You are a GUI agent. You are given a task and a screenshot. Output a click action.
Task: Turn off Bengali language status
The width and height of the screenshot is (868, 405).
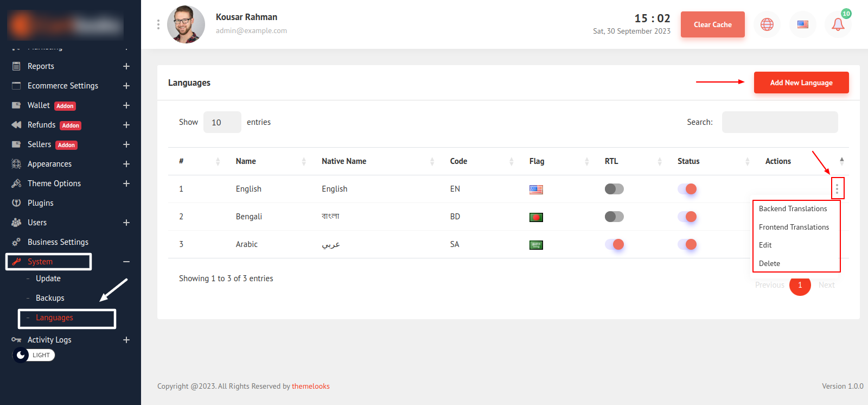point(687,217)
